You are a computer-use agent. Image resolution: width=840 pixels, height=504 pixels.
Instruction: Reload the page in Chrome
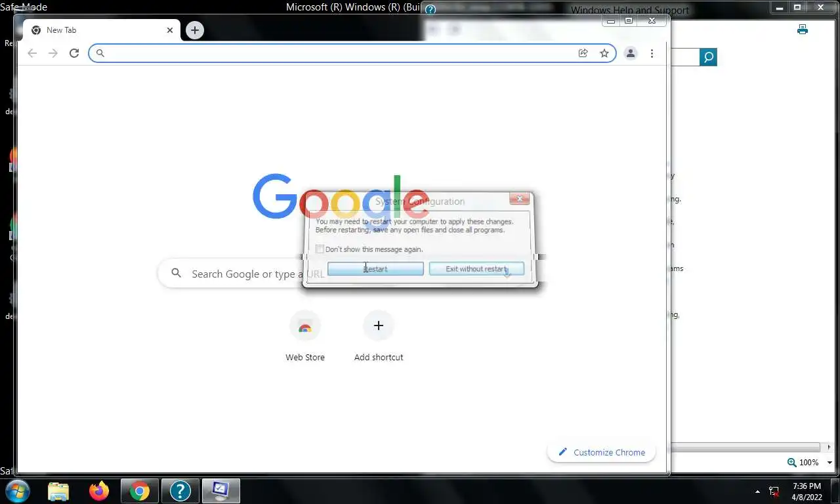(x=74, y=53)
